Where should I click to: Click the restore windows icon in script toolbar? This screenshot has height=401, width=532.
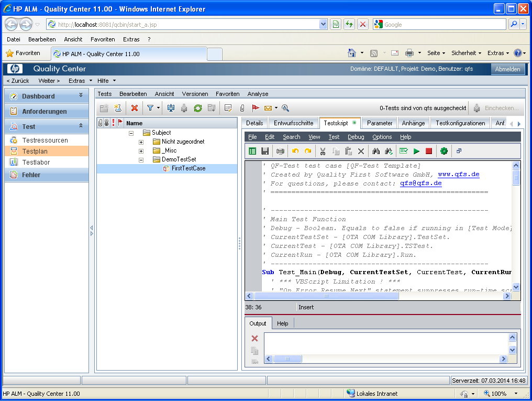459,151
